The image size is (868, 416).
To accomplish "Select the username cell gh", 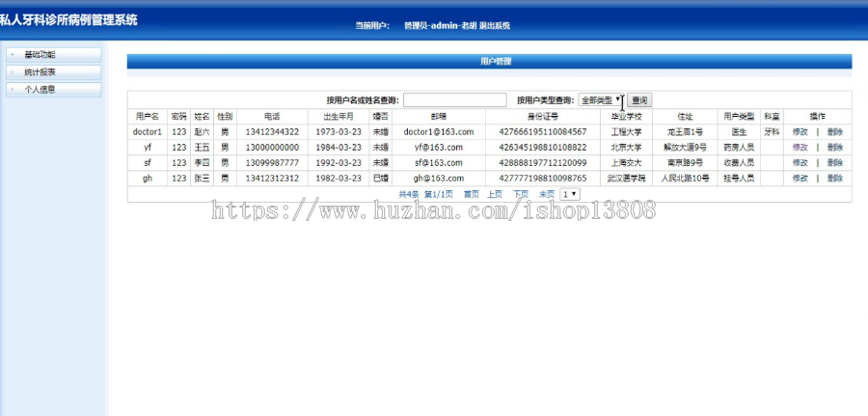I will coord(148,179).
